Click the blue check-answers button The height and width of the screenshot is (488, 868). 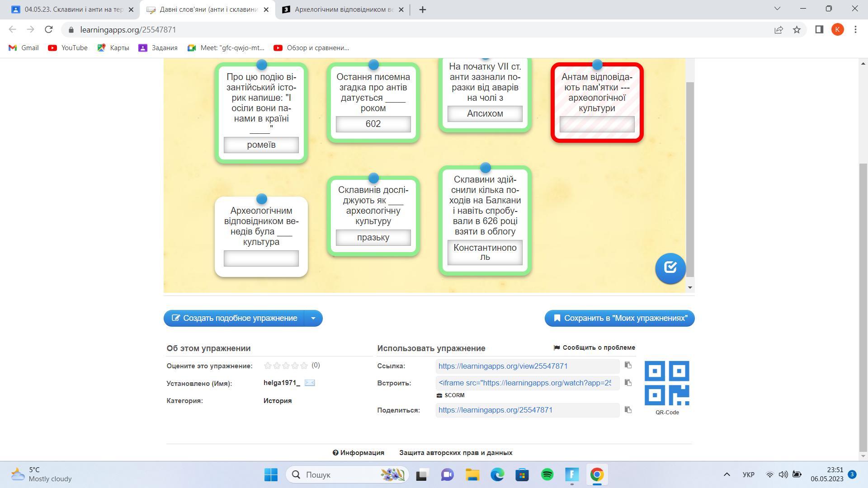(x=670, y=268)
